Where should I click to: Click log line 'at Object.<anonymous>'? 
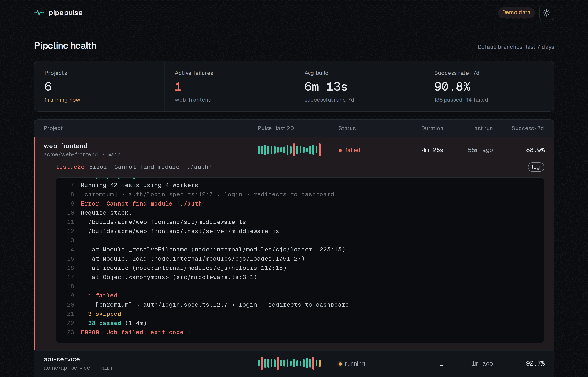[x=174, y=277]
